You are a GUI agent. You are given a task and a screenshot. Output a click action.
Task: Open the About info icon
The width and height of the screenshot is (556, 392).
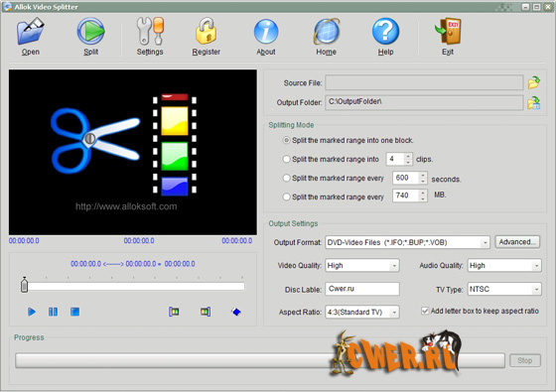click(x=266, y=32)
